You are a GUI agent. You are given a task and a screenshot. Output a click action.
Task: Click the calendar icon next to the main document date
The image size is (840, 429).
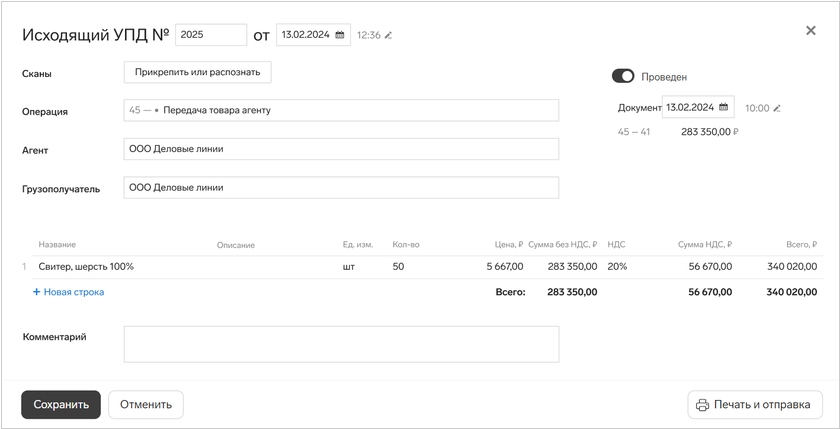pos(340,35)
